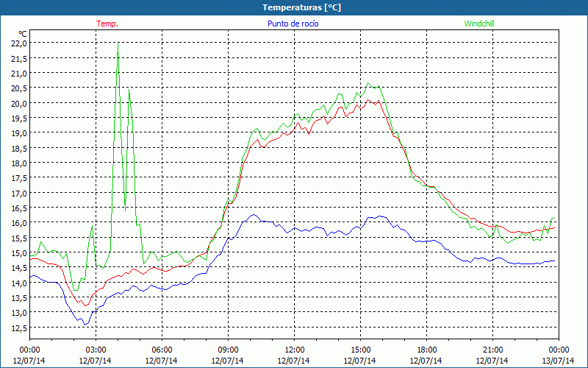This screenshot has width=588, height=368.
Task: Click the '18,0' y-axis value
Action: (19, 163)
